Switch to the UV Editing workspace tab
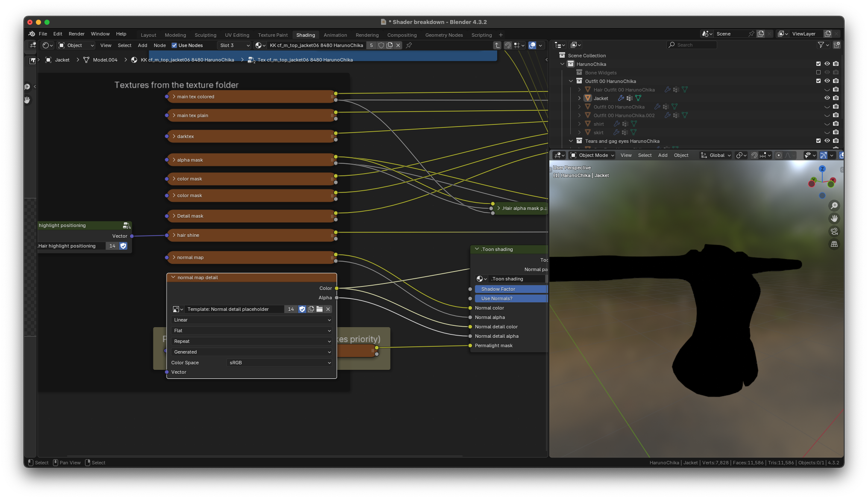Screen dimensions: 868x499 (237, 35)
